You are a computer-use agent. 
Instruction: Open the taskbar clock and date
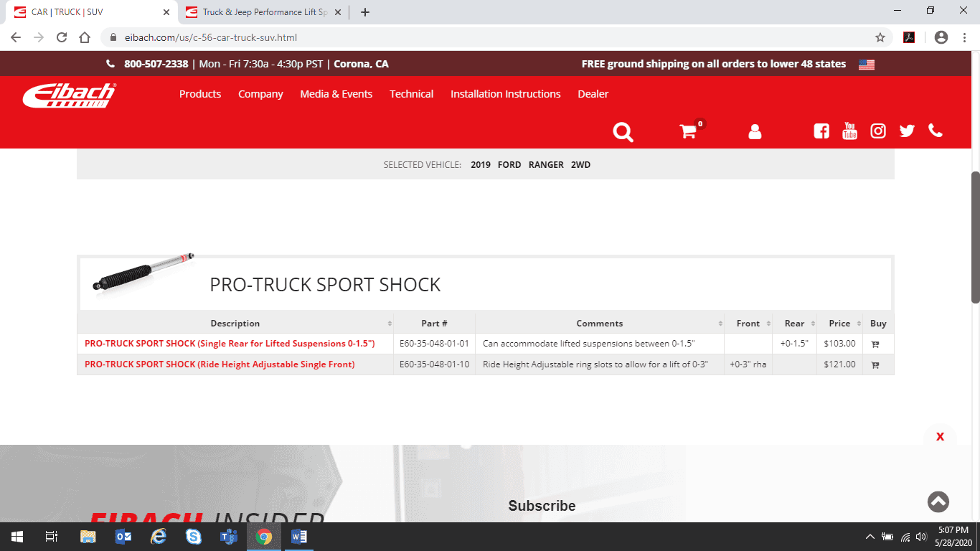tap(953, 537)
